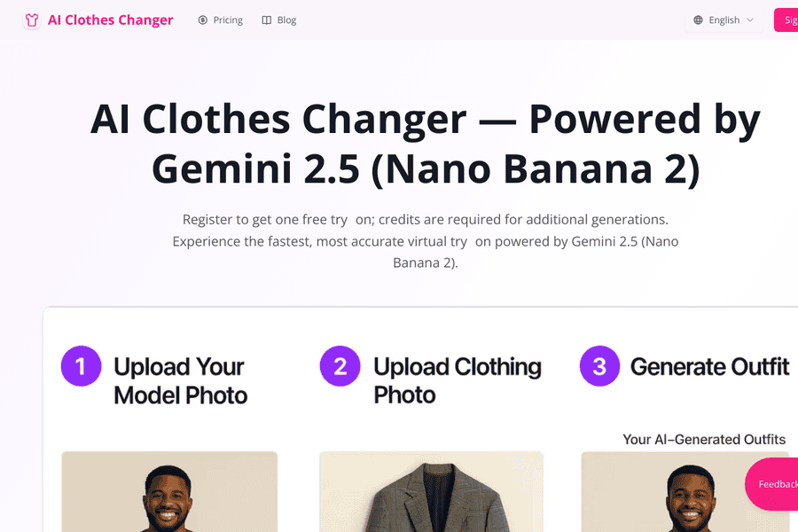This screenshot has width=798, height=532.
Task: Select the blazer clothing photo thumbnail
Action: coord(431,491)
